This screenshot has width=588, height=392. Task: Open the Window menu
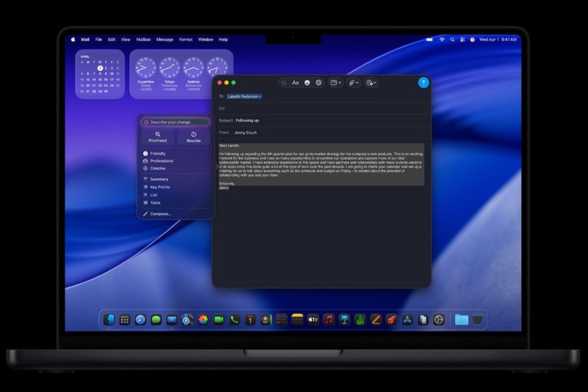pos(206,40)
